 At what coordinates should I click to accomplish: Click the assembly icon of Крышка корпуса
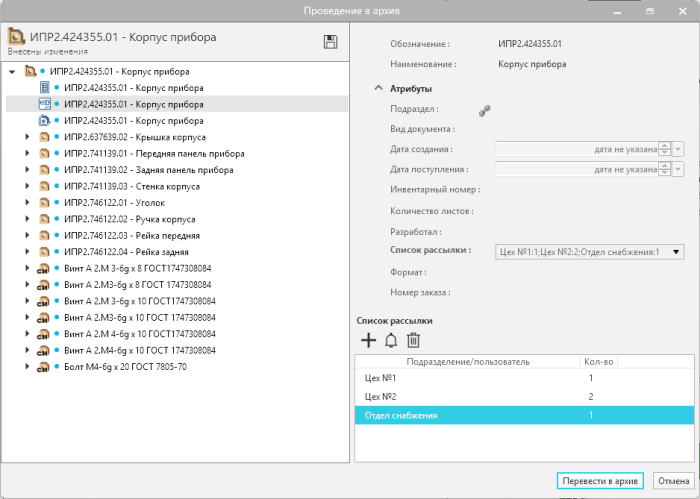tap(44, 137)
